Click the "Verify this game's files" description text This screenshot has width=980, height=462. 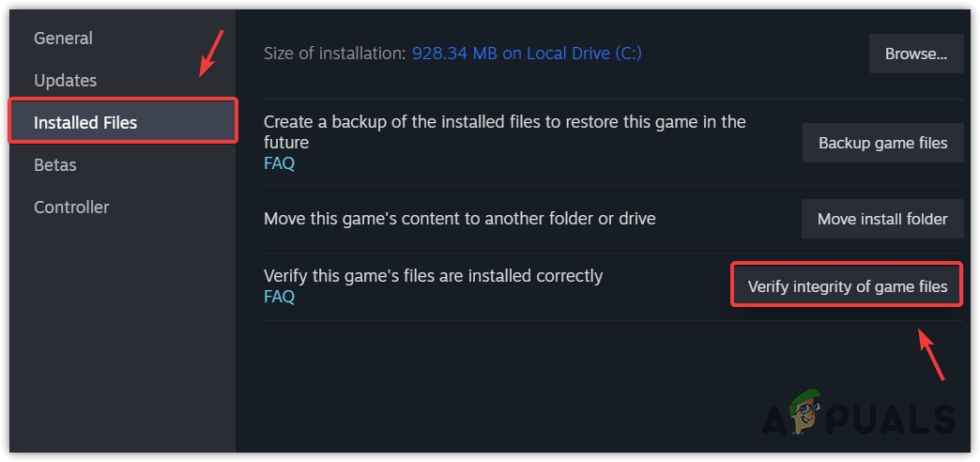(x=433, y=276)
